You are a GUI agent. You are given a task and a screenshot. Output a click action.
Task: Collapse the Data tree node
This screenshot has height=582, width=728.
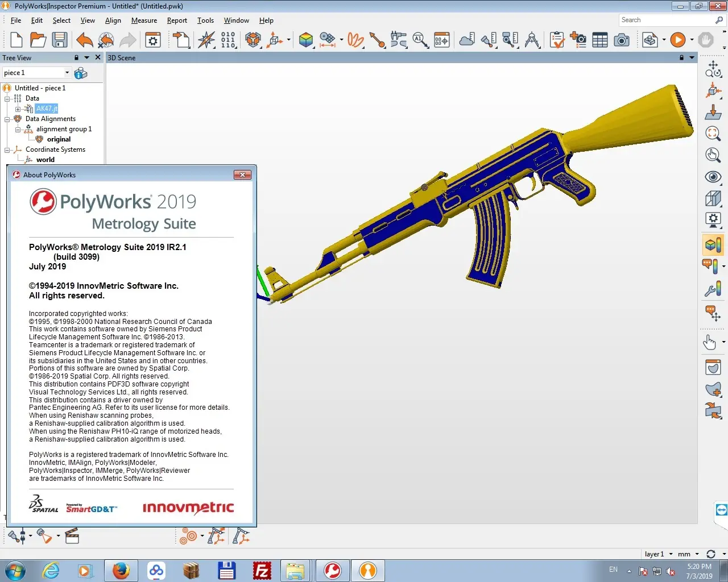pyautogui.click(x=7, y=98)
